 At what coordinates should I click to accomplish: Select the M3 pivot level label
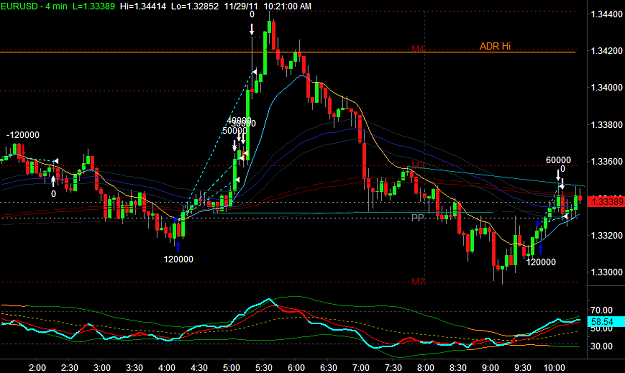coord(418,165)
